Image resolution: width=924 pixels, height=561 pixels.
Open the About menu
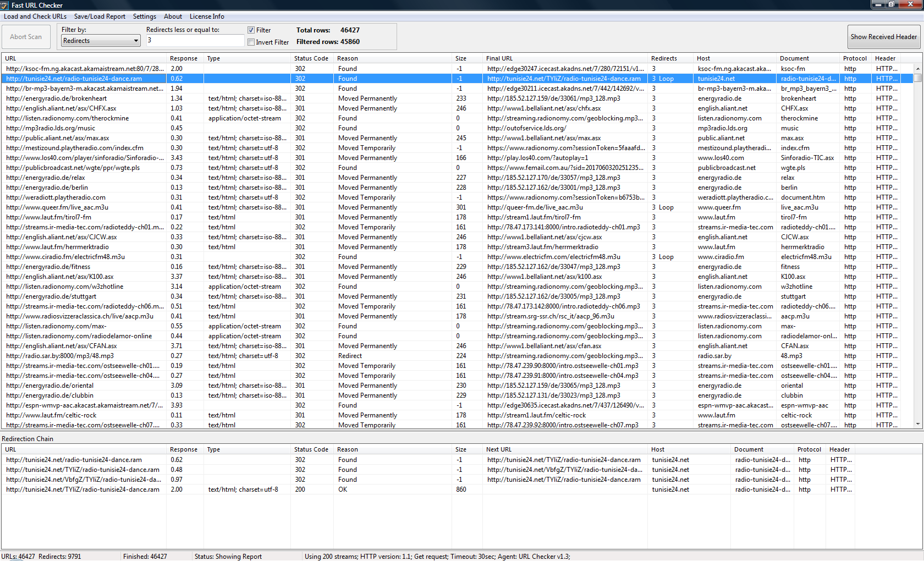[x=173, y=16]
